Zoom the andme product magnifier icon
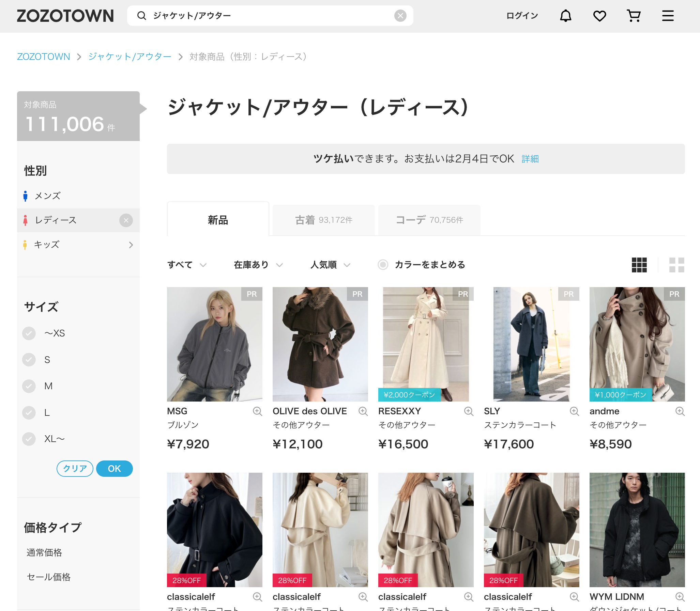 [680, 411]
